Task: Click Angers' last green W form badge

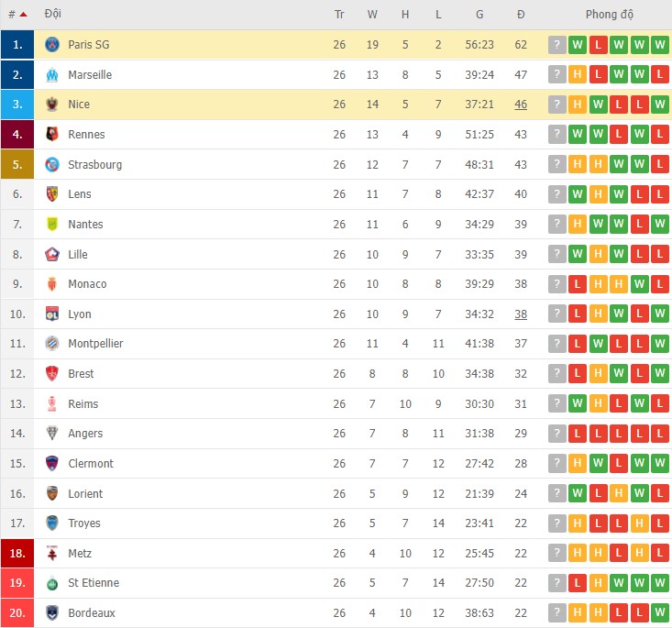Action: (x=659, y=434)
